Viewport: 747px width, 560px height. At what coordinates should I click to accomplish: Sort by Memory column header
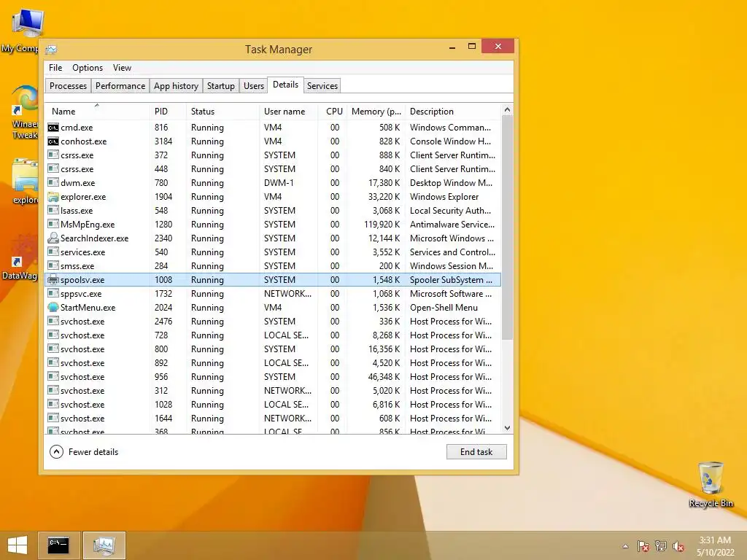coord(376,111)
